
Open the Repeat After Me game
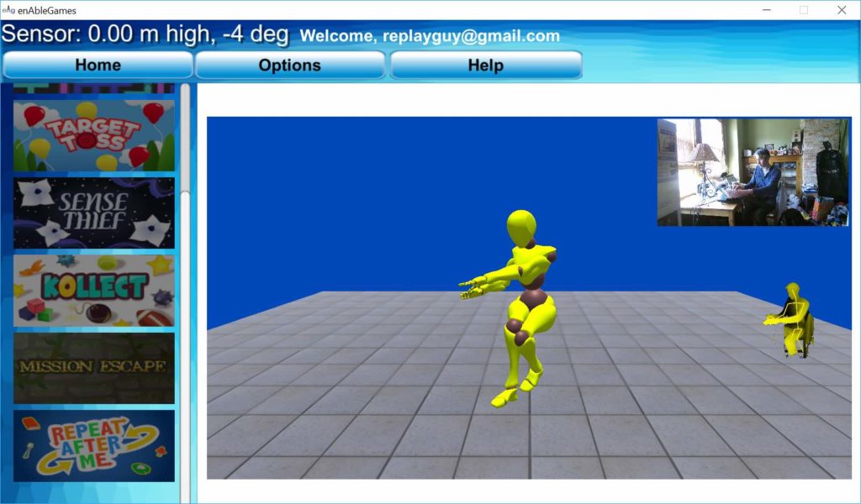click(x=94, y=445)
